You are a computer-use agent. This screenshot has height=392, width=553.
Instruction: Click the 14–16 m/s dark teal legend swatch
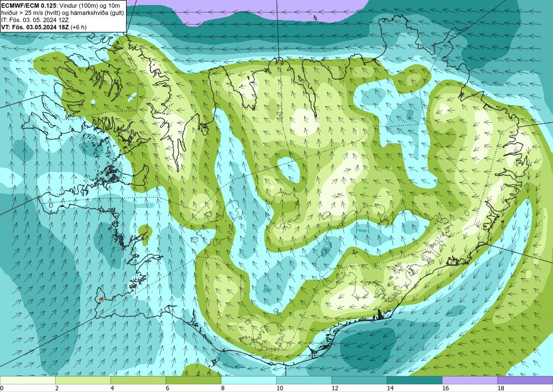tap(414, 380)
